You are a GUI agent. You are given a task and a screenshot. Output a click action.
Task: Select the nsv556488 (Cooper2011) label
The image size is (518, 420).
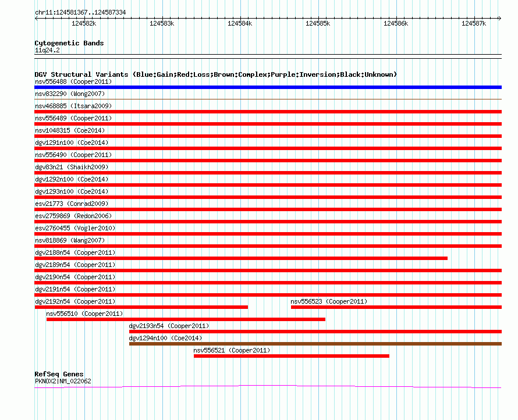pos(73,81)
